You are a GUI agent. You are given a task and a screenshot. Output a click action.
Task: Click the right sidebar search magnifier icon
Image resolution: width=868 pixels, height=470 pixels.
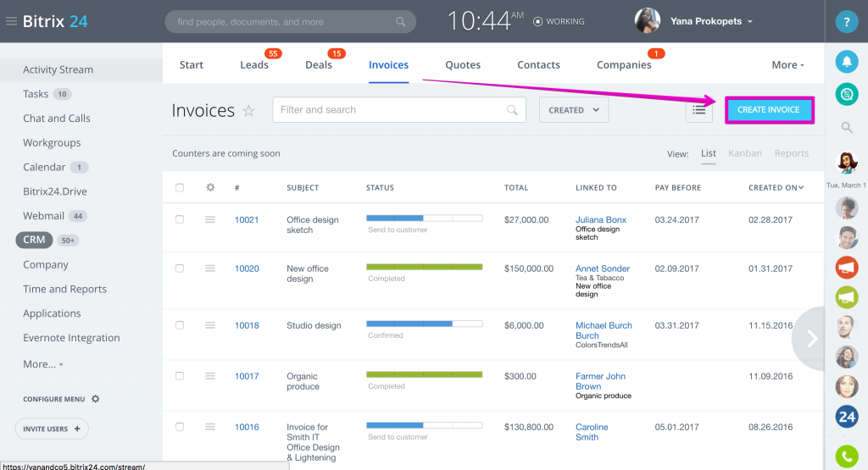click(847, 128)
